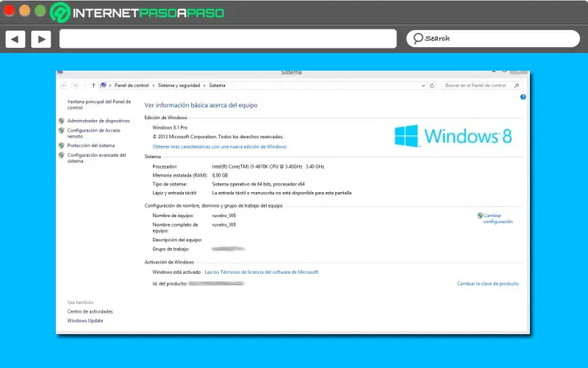Click the refresh icon beside address bar
Screen dimensions: 588x368
click(432, 85)
